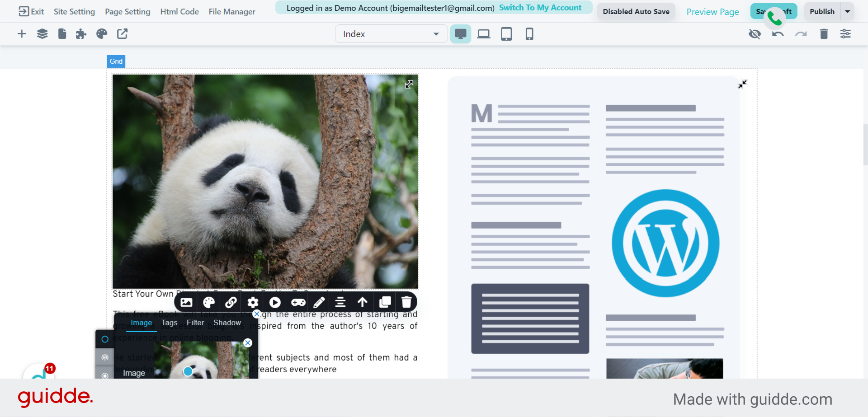
Task: Click the puzzle piece plugins icon
Action: pyautogui.click(x=81, y=34)
